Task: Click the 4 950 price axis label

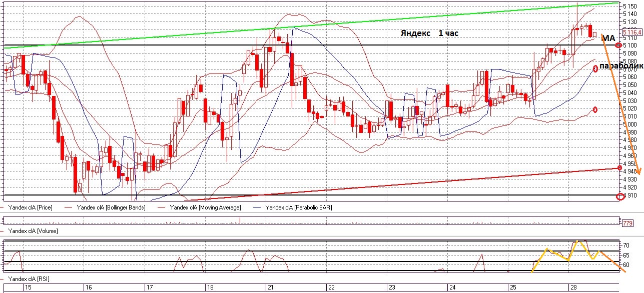Action: coord(629,164)
